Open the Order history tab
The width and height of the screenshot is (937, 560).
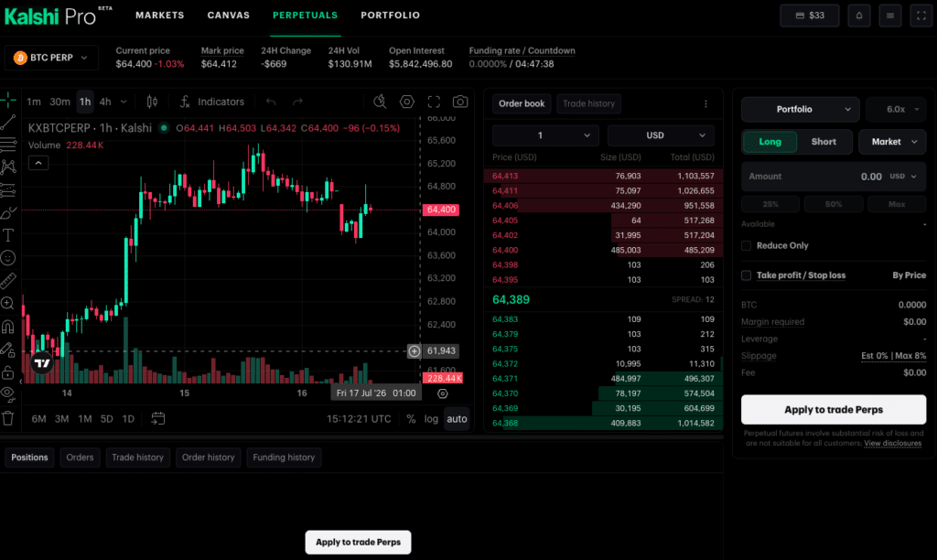point(208,458)
